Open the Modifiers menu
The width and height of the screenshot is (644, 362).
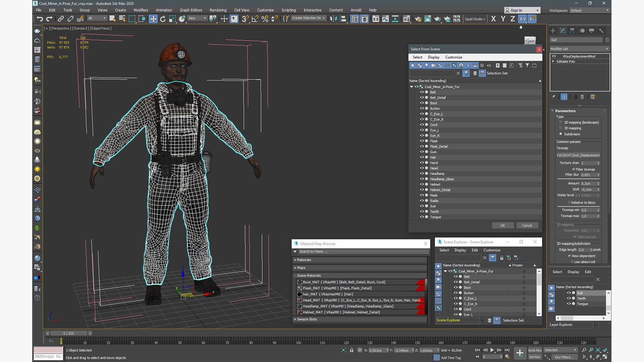[141, 10]
